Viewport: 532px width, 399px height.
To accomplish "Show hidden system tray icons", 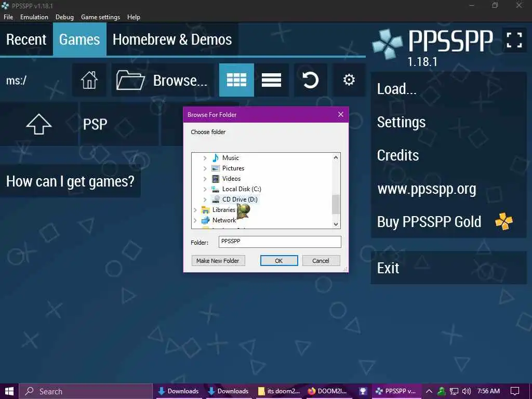I will (x=429, y=391).
